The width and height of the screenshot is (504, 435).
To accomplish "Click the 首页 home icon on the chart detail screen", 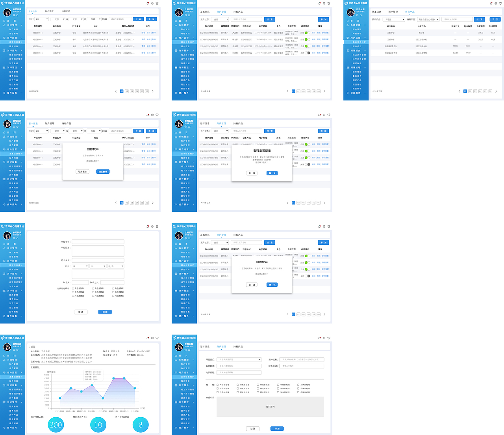I will tap(4, 355).
